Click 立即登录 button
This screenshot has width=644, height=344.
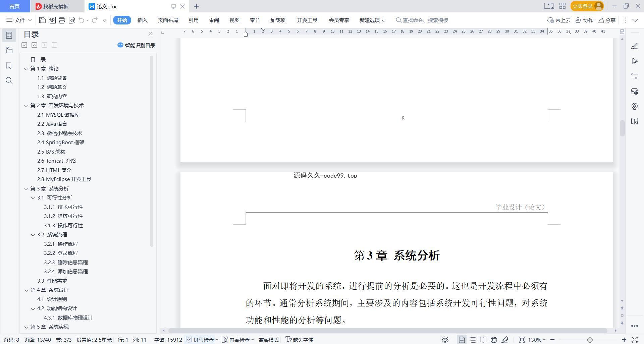(587, 6)
